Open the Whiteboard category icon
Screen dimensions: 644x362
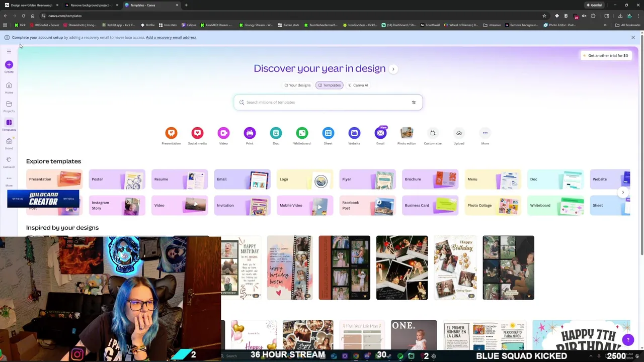click(x=302, y=133)
